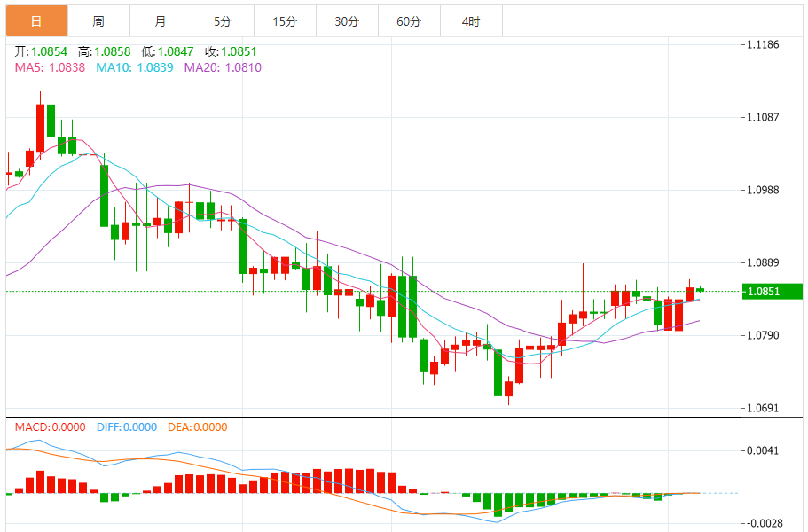
Task: Click the 1.1186 price axis label
Action: [763, 44]
